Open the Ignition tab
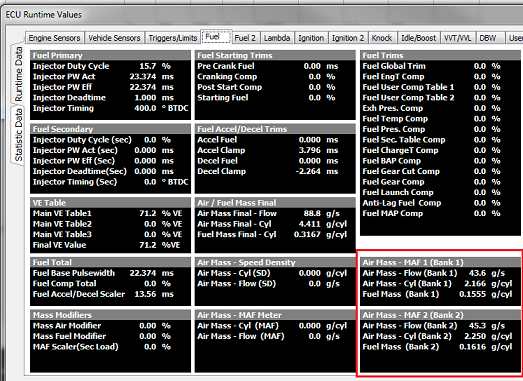 tap(311, 38)
